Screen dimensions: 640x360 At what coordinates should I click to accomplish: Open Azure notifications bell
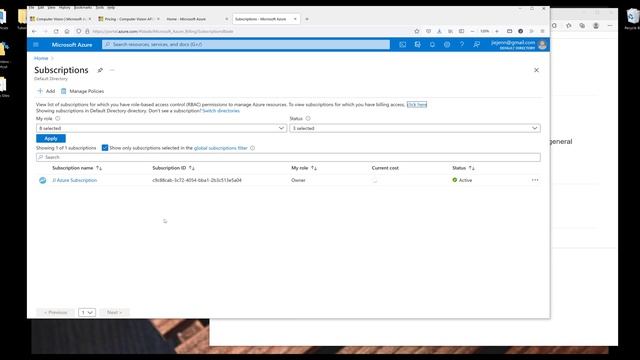[432, 44]
